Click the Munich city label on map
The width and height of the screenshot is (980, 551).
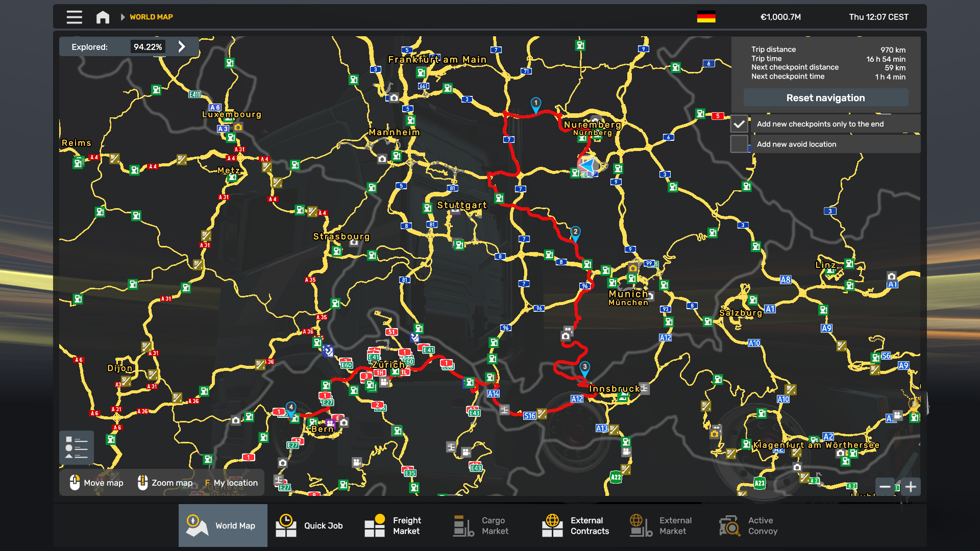[x=628, y=294]
